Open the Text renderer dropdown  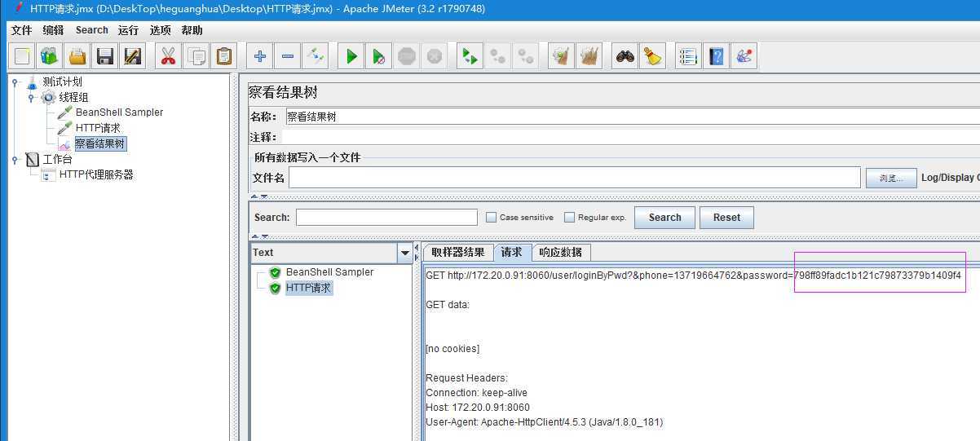pos(404,253)
